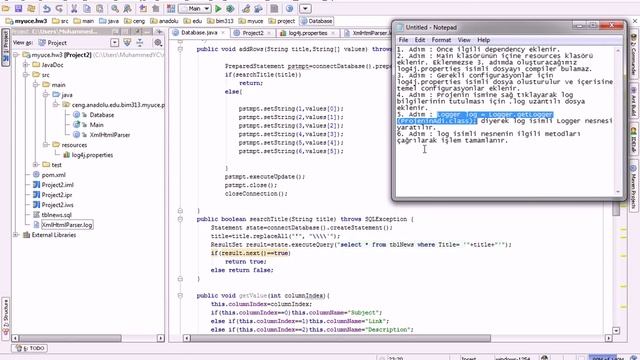Click the Find magnifier icon
Viewport: 640px width, 360px height.
pos(115,8)
